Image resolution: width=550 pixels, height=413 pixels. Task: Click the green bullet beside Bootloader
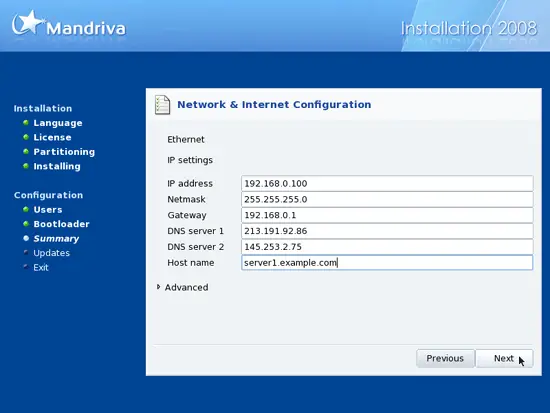pos(26,224)
